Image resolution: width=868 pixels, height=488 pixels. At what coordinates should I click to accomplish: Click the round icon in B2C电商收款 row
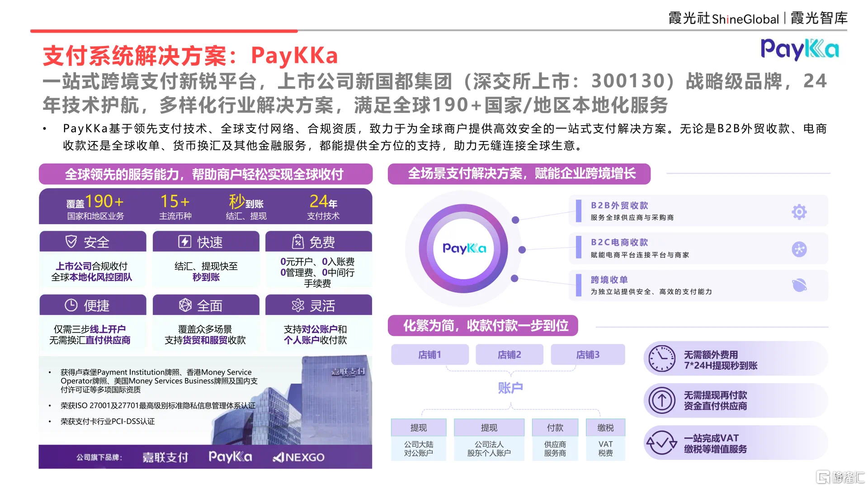pos(799,249)
